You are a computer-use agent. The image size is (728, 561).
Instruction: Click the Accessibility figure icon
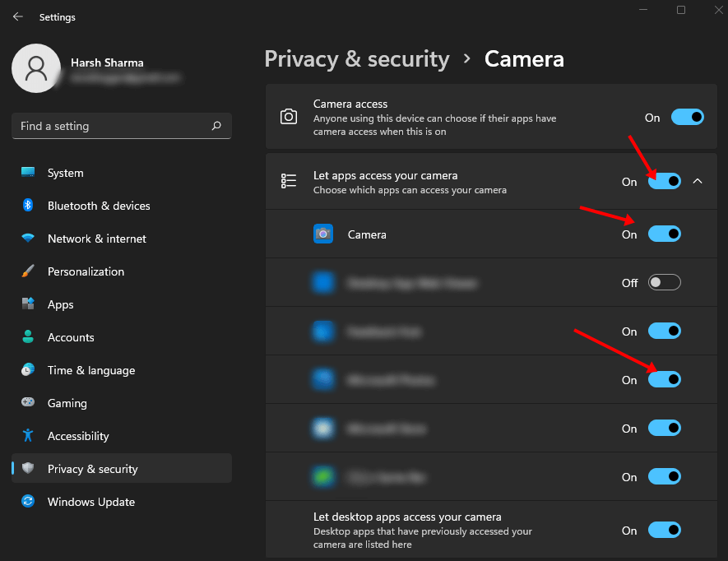pos(28,436)
